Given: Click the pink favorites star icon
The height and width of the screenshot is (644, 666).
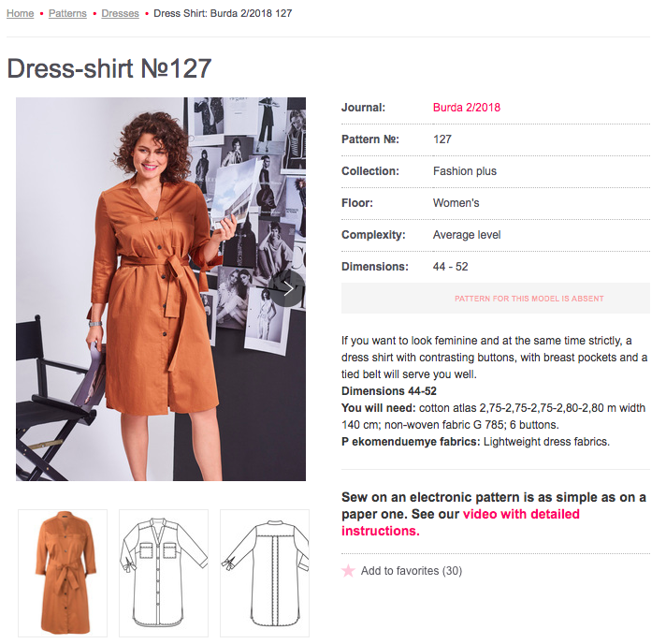Looking at the screenshot, I should pos(348,570).
